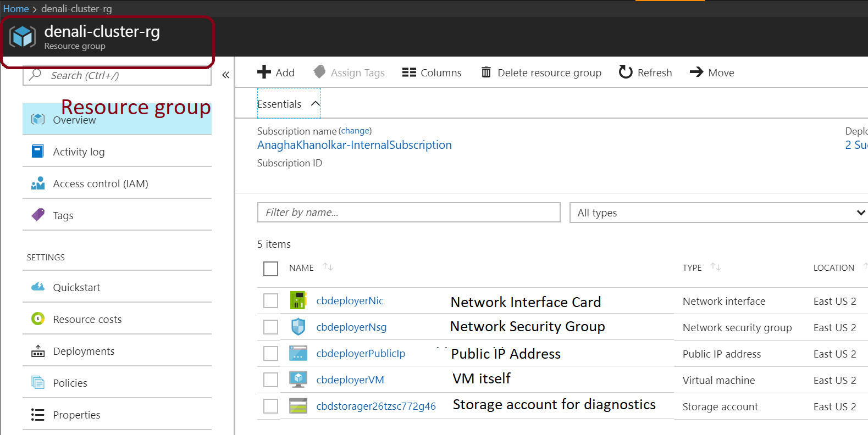Check the cbdeployerPublicIp row checkbox
This screenshot has height=435, width=868.
point(270,353)
